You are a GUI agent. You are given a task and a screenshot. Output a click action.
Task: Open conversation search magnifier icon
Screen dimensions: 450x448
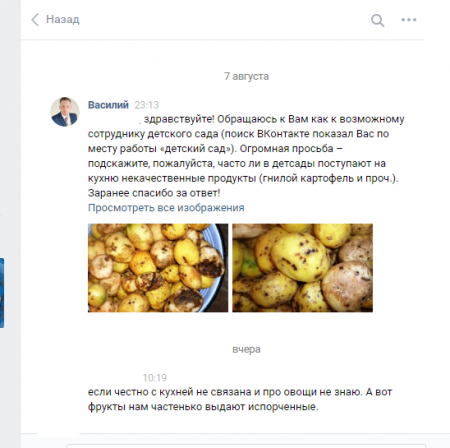(x=377, y=20)
